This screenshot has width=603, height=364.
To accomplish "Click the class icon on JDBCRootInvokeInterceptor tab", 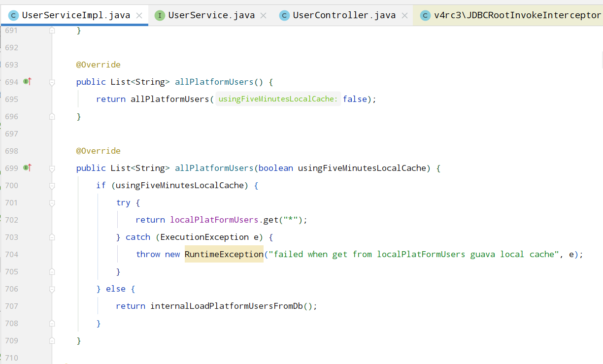I will pos(425,15).
